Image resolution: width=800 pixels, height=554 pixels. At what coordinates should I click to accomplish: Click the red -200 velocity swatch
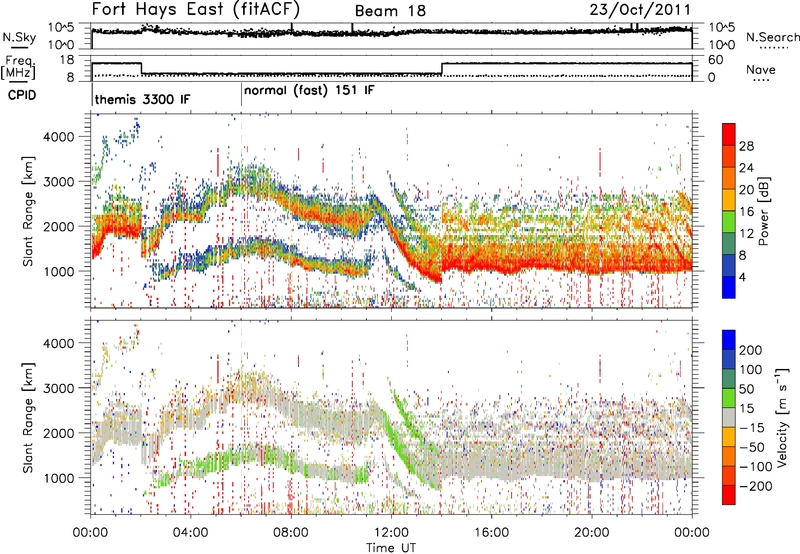point(729,495)
